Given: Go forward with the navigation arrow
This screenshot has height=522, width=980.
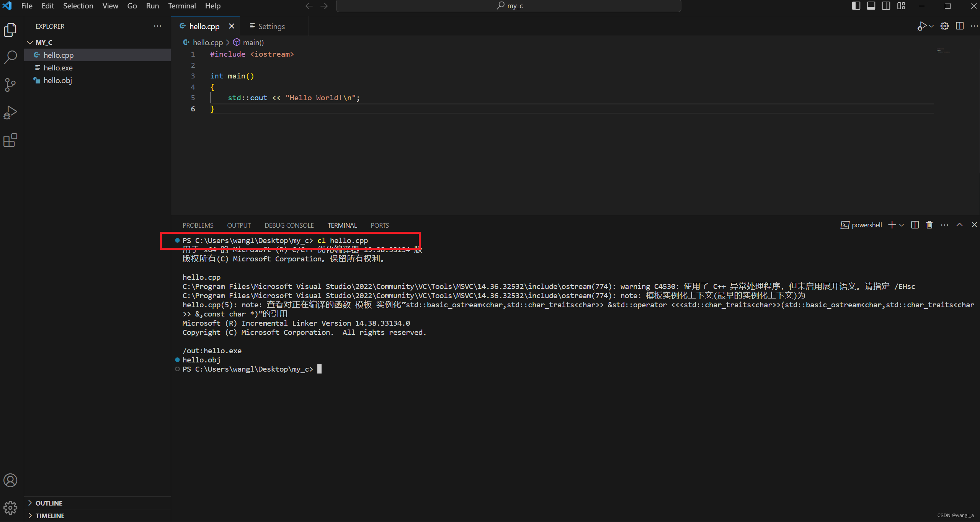Looking at the screenshot, I should tap(324, 6).
